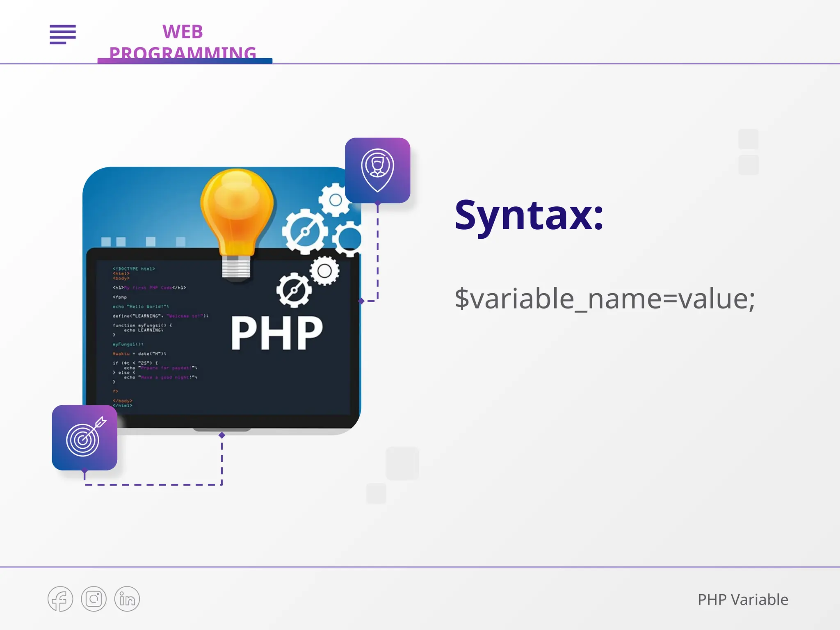Click the target with arrow icon tile
This screenshot has width=840, height=630.
coord(84,438)
